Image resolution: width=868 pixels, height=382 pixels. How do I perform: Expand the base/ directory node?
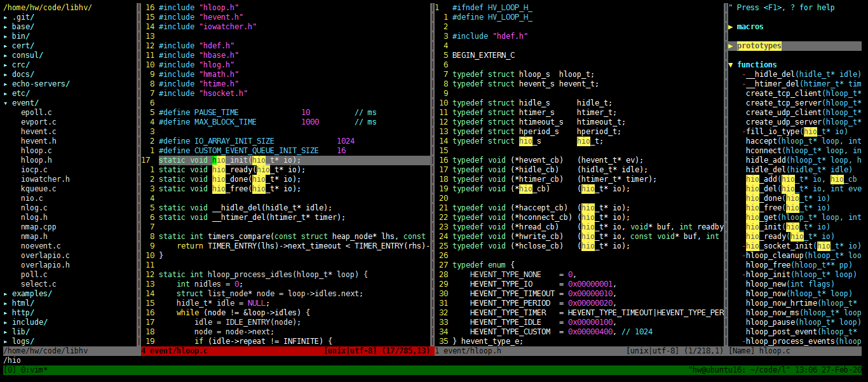coord(6,27)
